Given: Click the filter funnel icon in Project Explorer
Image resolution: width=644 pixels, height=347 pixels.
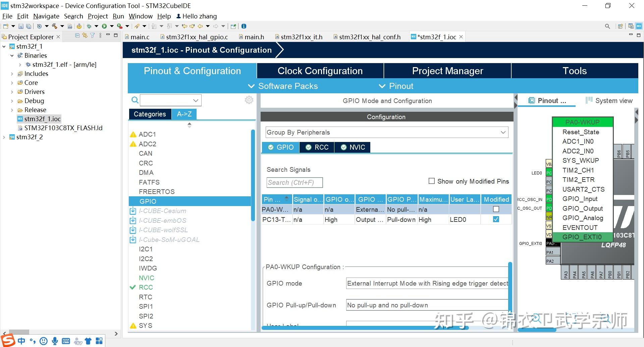Looking at the screenshot, I should [93, 36].
